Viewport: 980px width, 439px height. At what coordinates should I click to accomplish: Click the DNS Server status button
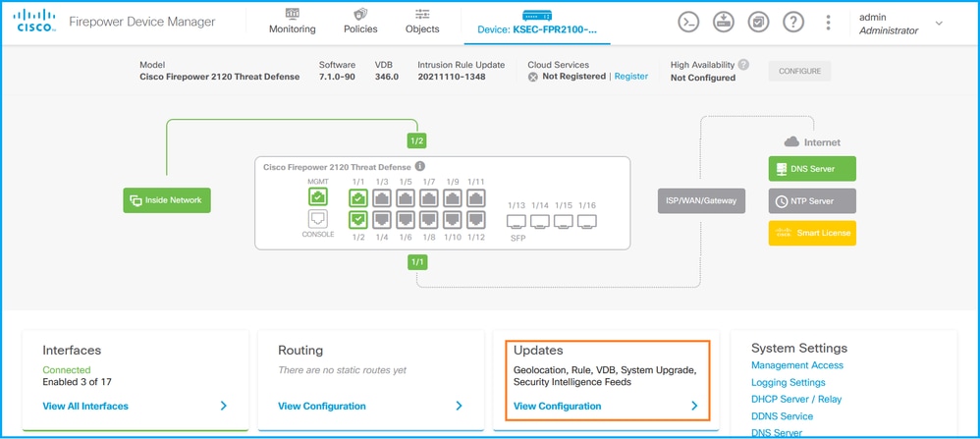[812, 168]
